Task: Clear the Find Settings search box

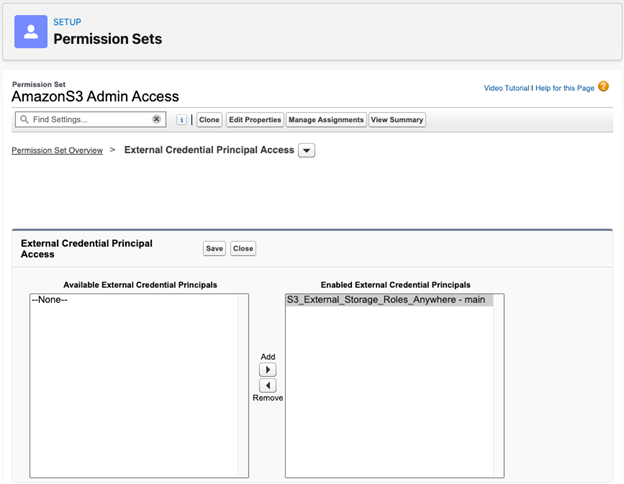Action: 156,119
